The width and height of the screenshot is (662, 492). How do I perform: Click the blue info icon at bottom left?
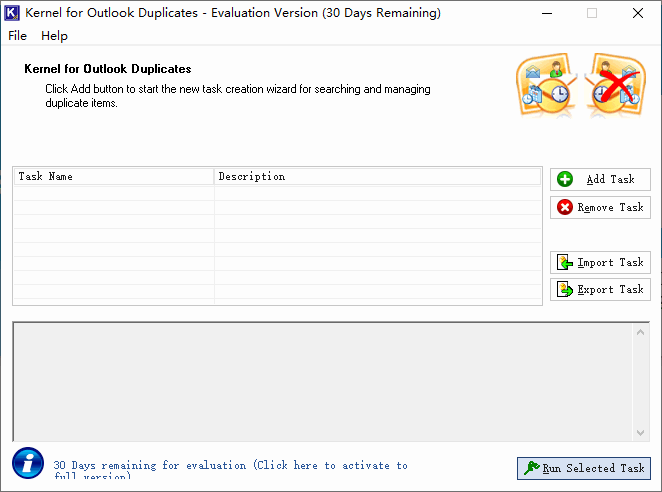(x=28, y=463)
